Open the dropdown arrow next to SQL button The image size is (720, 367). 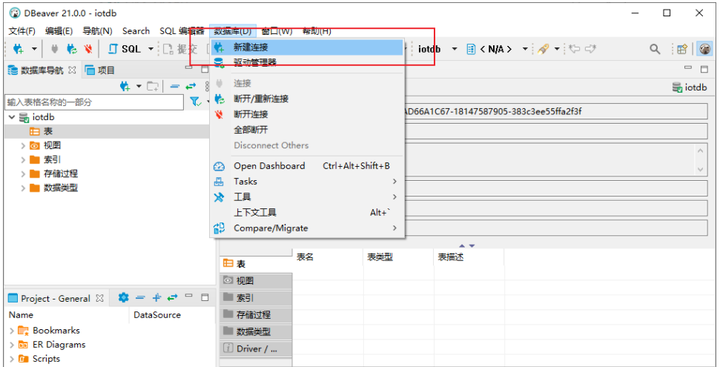150,49
